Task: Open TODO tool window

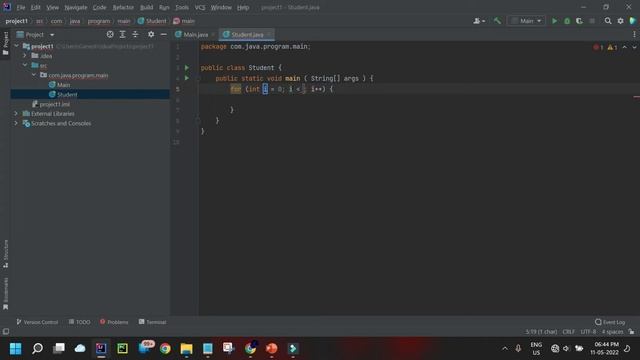Action: (80, 322)
